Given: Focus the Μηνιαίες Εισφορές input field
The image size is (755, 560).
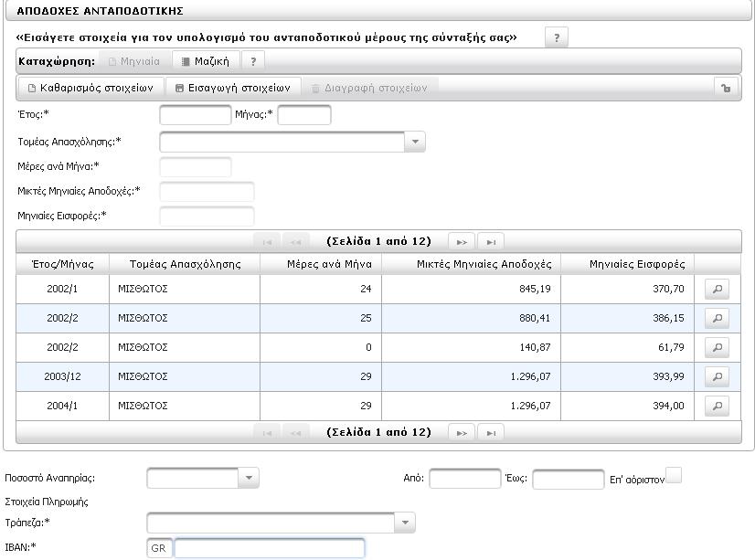Looking at the screenshot, I should (207, 216).
